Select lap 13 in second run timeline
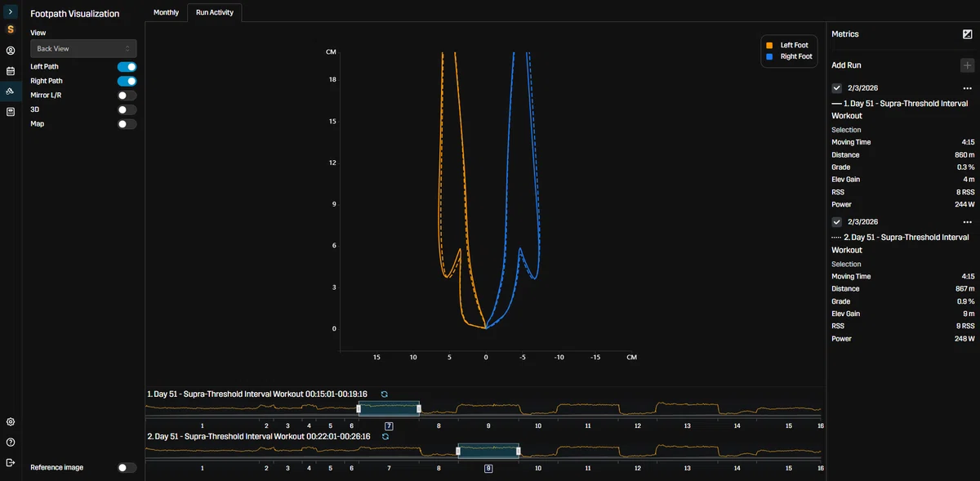Image resolution: width=980 pixels, height=481 pixels. [688, 469]
